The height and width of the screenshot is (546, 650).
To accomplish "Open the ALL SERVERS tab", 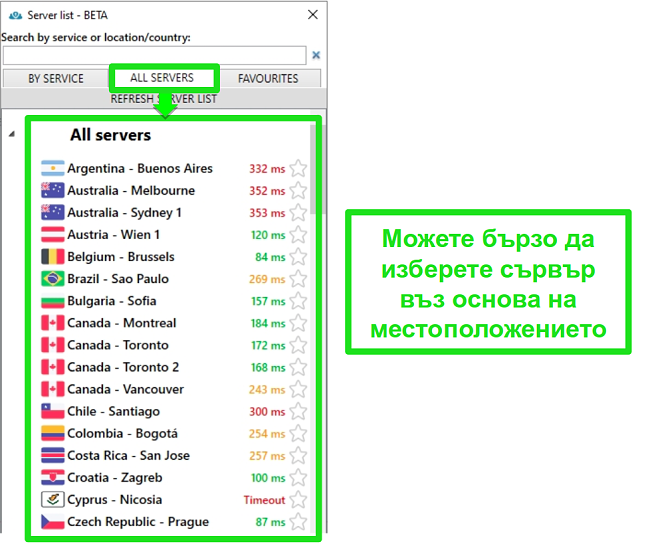I will 162,78.
